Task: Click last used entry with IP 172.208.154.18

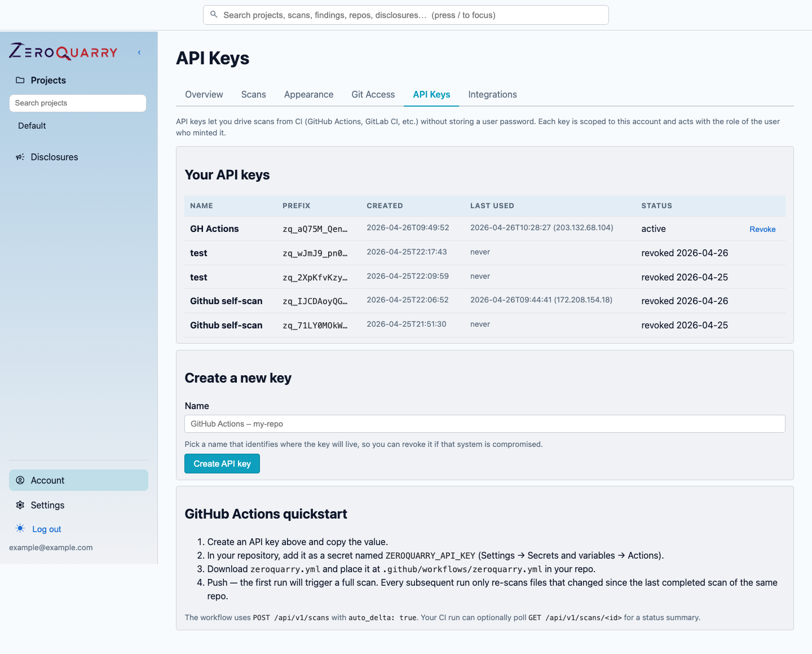Action: [x=541, y=300]
